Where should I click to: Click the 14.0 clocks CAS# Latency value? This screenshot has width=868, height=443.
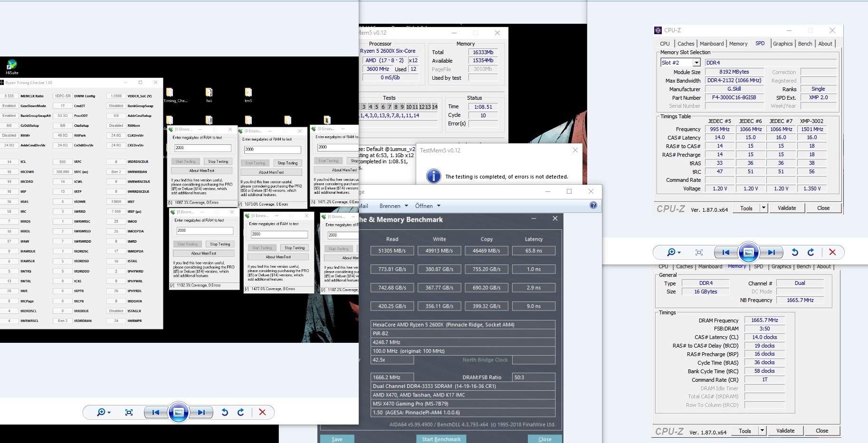pyautogui.click(x=764, y=337)
